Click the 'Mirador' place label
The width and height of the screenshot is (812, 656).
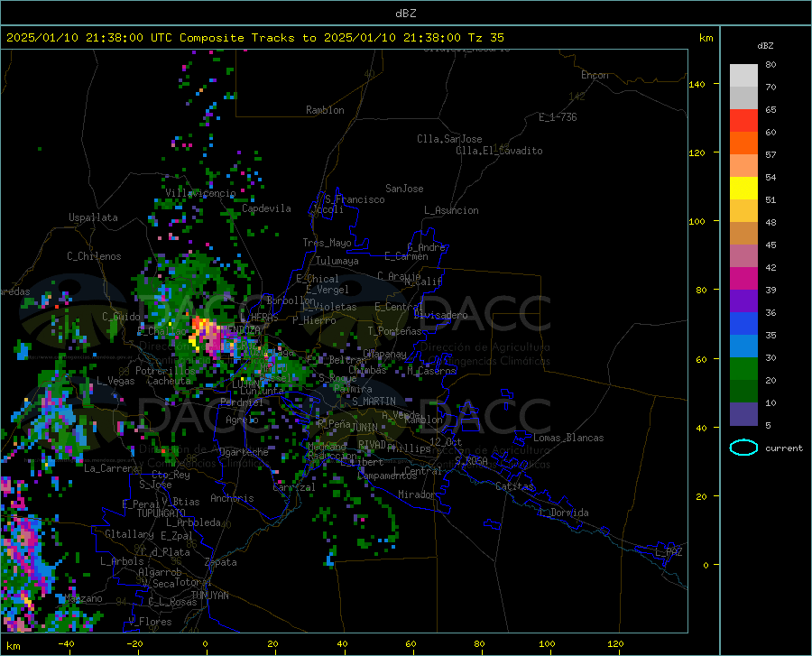pyautogui.click(x=416, y=494)
